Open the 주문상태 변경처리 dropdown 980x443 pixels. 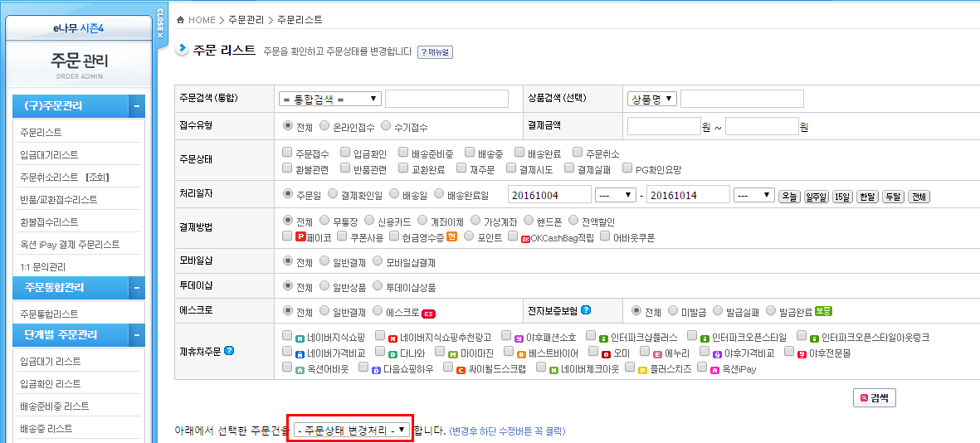coord(351,430)
